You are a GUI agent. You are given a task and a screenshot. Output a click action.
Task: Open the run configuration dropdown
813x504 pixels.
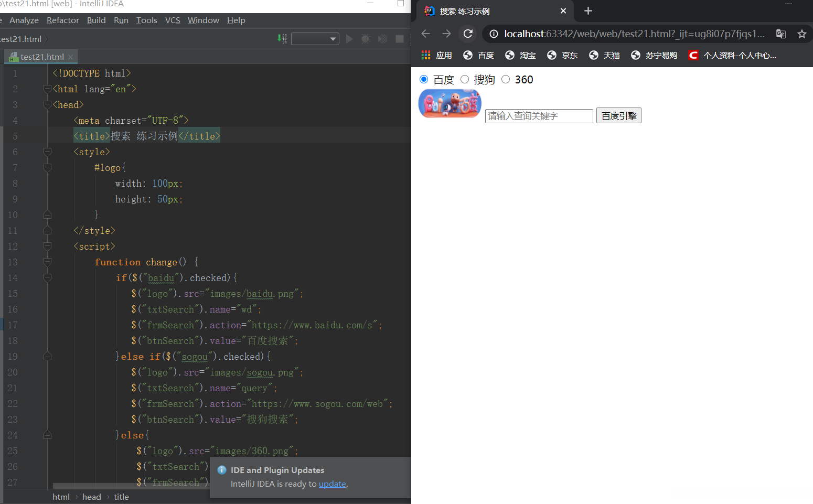pyautogui.click(x=315, y=39)
